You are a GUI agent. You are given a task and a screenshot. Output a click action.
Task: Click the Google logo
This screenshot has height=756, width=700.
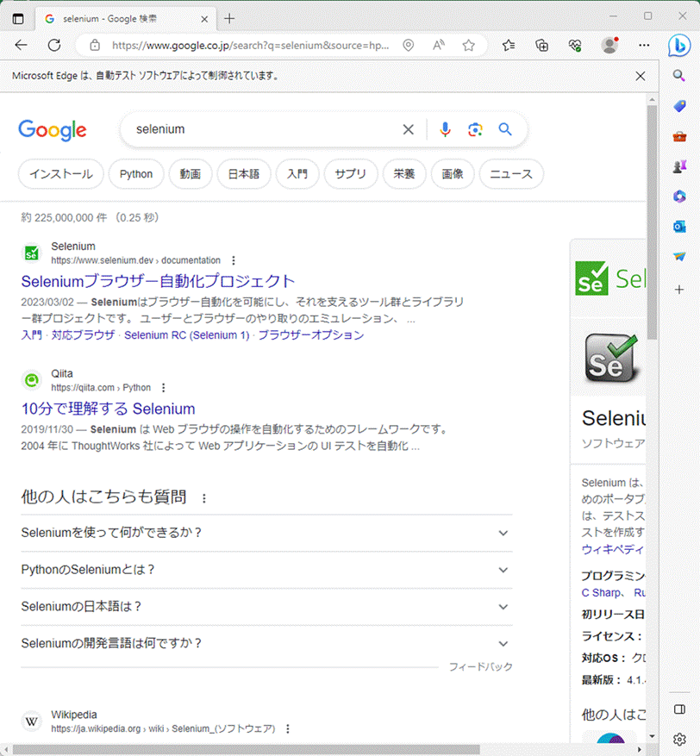pyautogui.click(x=53, y=129)
